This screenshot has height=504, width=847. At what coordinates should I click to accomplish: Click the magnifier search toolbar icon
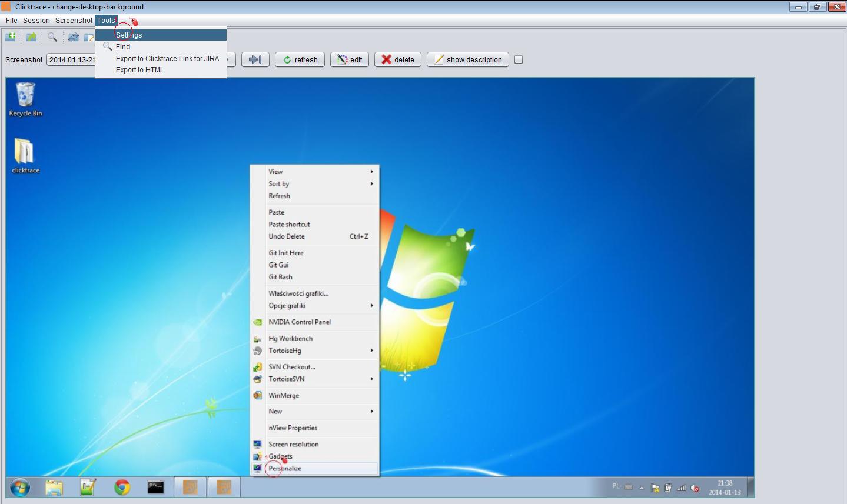tap(52, 37)
